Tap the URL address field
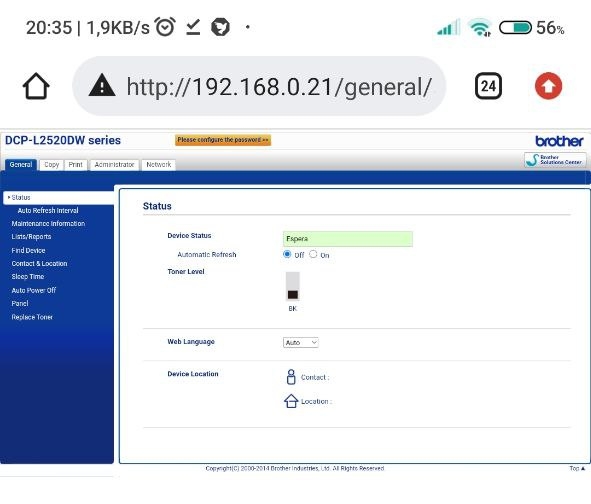The height and width of the screenshot is (504, 591). (x=259, y=86)
